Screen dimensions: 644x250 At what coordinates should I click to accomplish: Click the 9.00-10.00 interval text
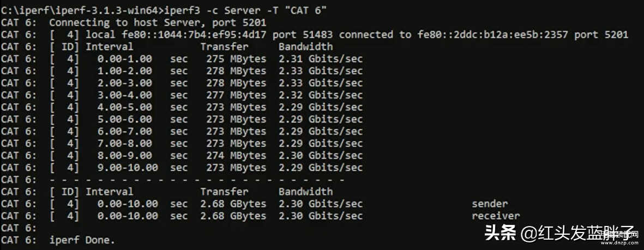point(128,168)
